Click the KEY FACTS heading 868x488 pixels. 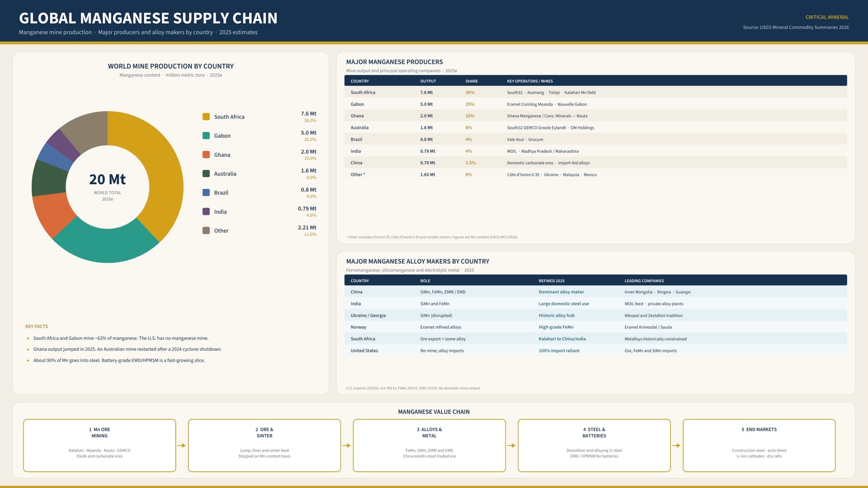(36, 326)
